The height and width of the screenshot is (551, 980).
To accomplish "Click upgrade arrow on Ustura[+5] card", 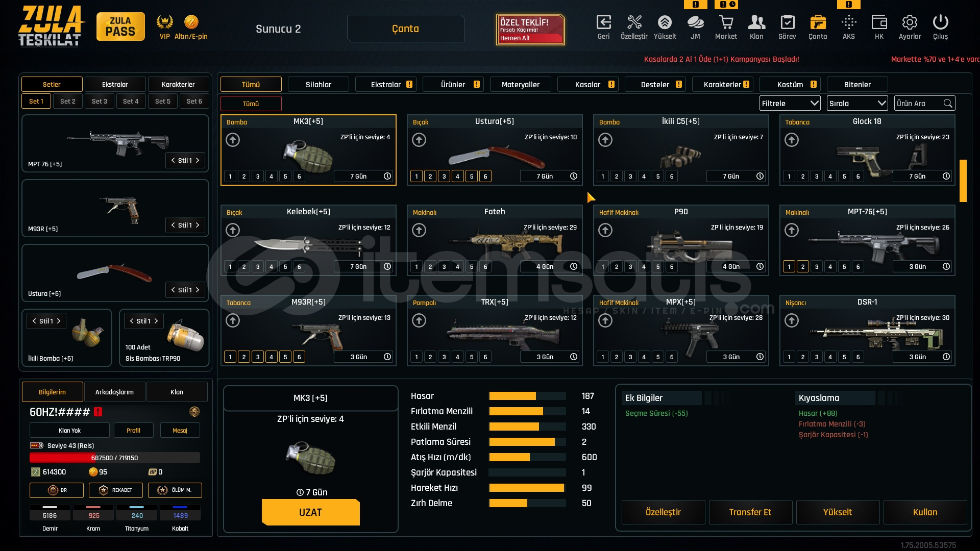I will 419,140.
